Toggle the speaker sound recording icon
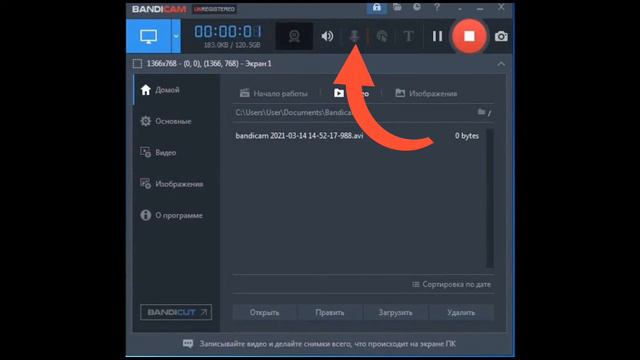The width and height of the screenshot is (640, 360). [327, 36]
